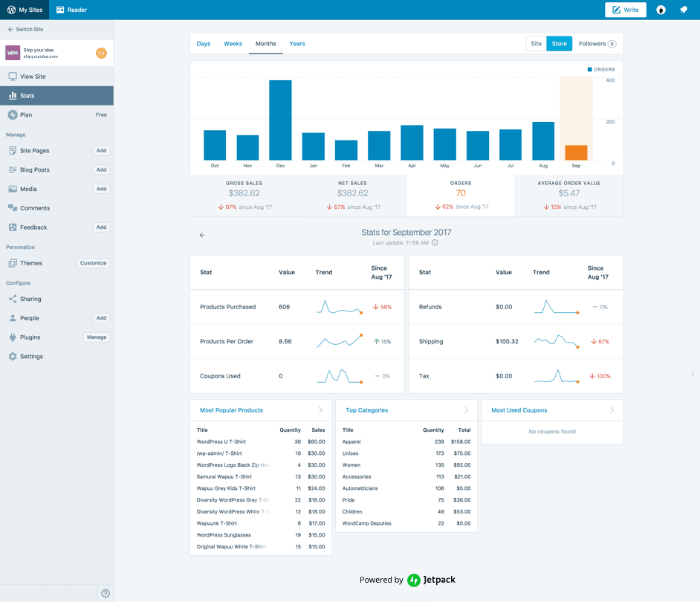Toggle stats view to Site
The image size is (700, 602).
(536, 44)
